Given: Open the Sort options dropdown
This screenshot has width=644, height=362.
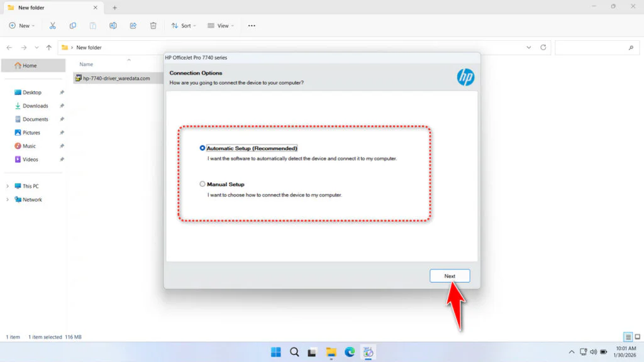Looking at the screenshot, I should pos(183,25).
